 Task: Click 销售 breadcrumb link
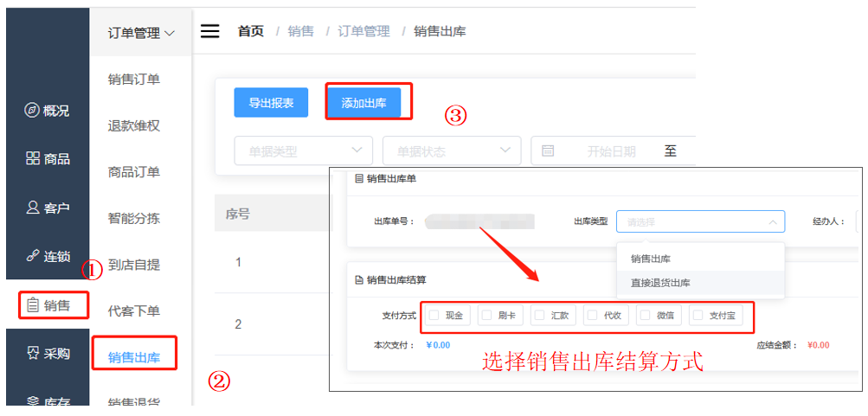[x=300, y=31]
